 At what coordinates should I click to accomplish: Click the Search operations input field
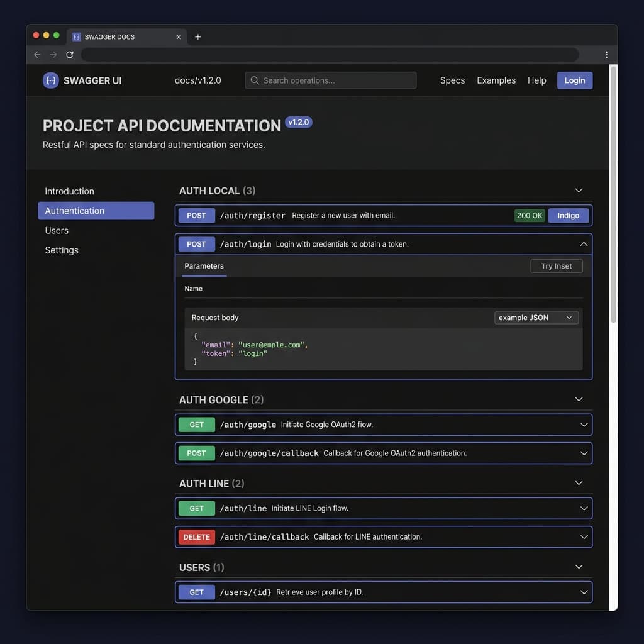point(330,80)
